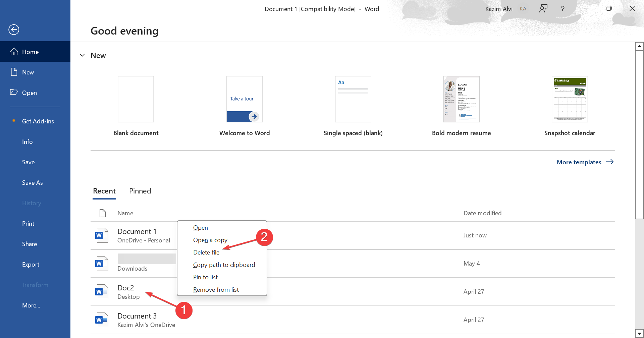Viewport: 644px width, 338px height.
Task: Expand More options in the sidebar
Action: pos(31,305)
